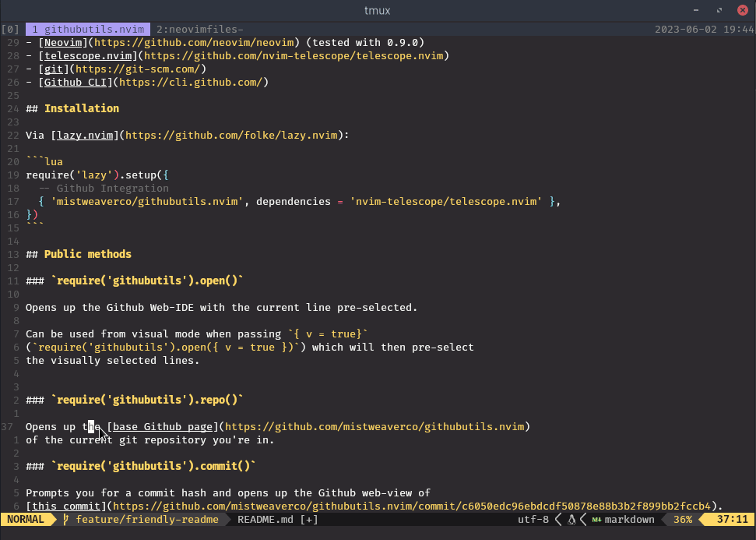Click the 36% scroll position indicator

pos(683,519)
